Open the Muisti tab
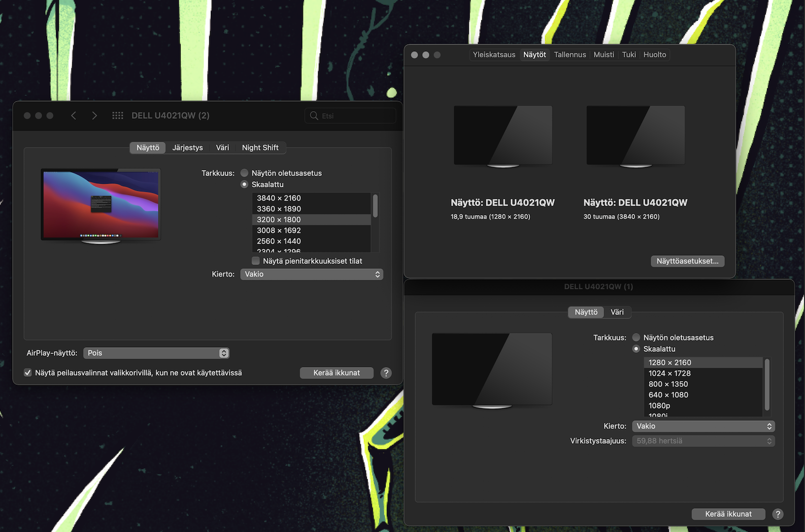 point(604,55)
